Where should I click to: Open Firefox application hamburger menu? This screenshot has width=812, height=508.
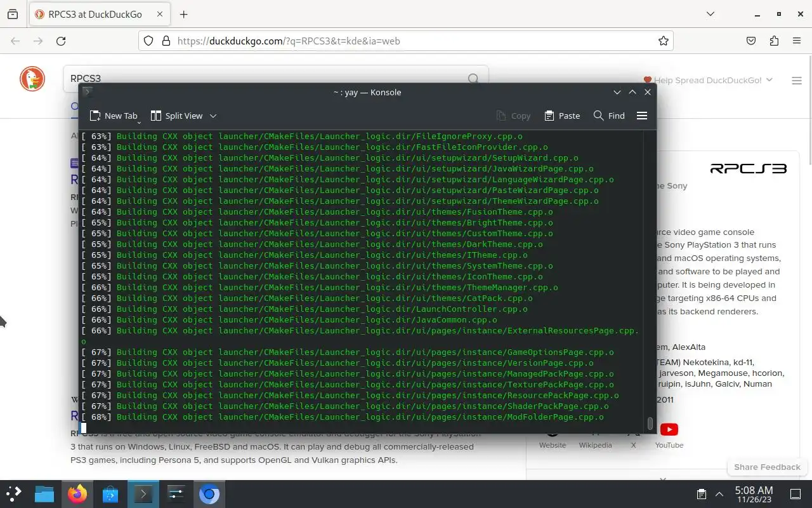[797, 41]
